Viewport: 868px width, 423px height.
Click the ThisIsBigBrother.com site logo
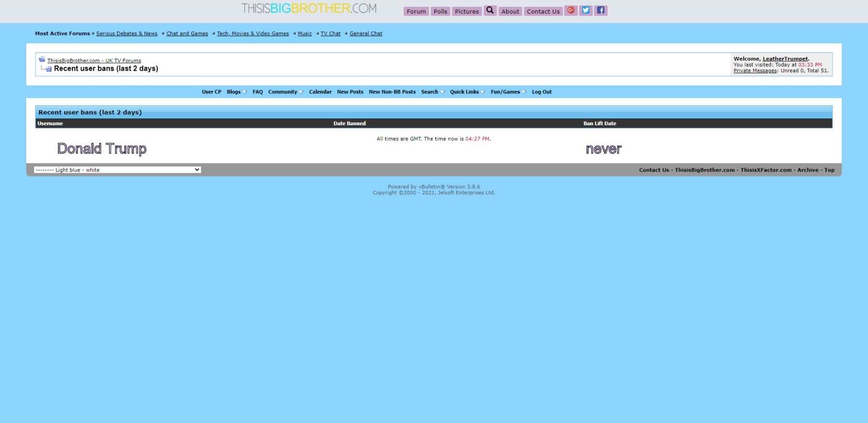(x=309, y=8)
